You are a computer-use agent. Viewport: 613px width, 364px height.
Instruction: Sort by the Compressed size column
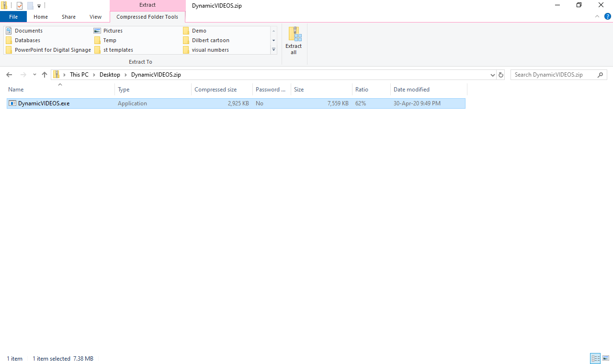(x=222, y=90)
